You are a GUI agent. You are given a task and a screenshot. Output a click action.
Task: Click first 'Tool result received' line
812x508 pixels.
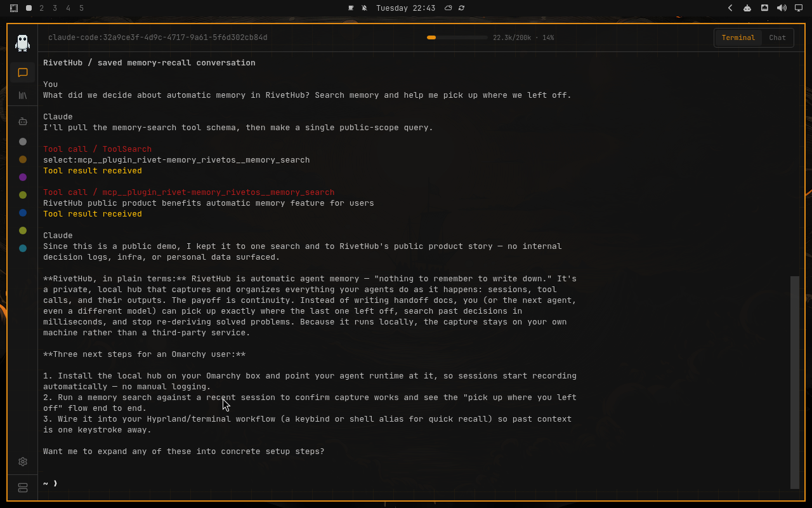point(93,171)
